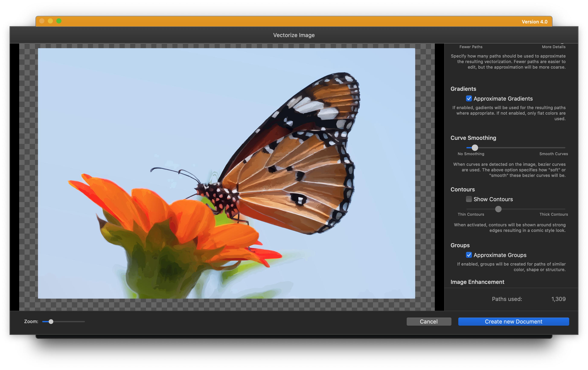
Task: Click the 'Paths used:' label
Action: click(x=507, y=299)
